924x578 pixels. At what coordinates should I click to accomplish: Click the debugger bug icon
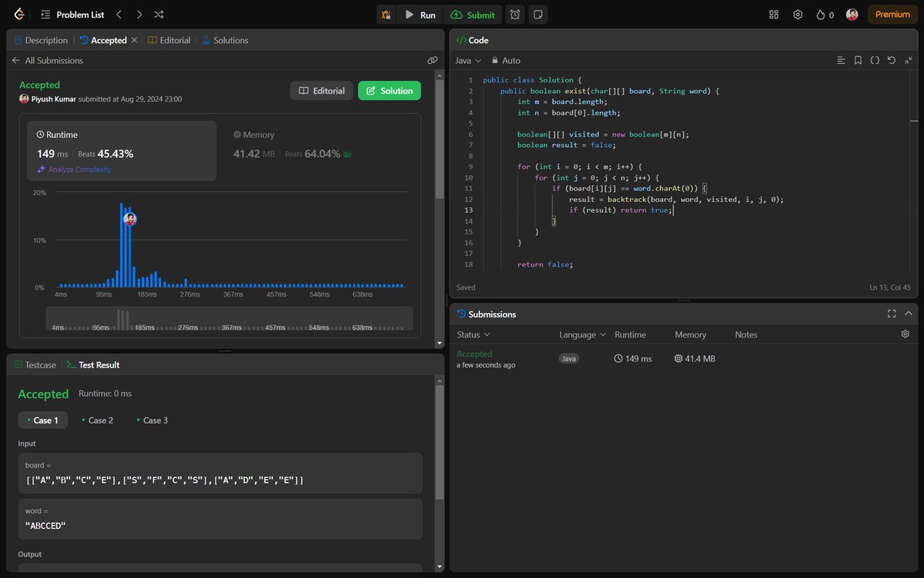click(387, 15)
